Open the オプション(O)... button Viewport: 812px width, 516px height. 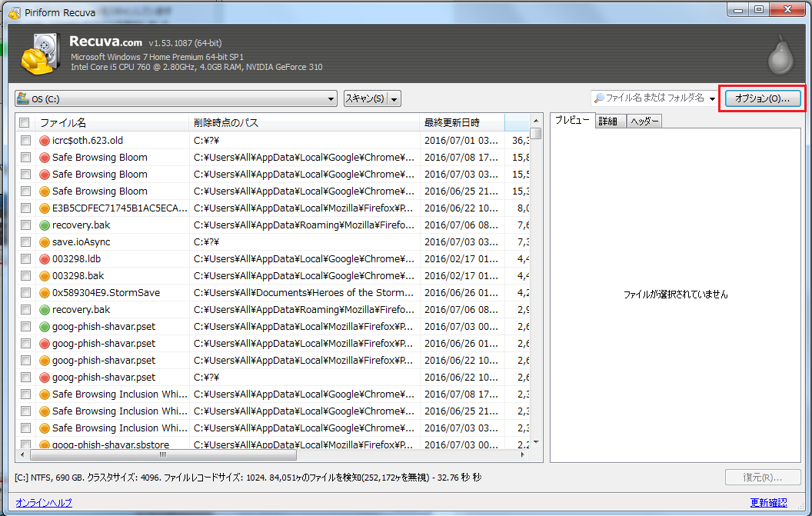pyautogui.click(x=763, y=98)
